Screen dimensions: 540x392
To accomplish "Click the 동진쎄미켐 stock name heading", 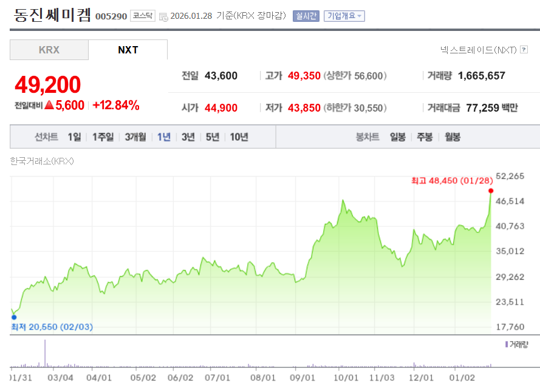I will [x=52, y=15].
